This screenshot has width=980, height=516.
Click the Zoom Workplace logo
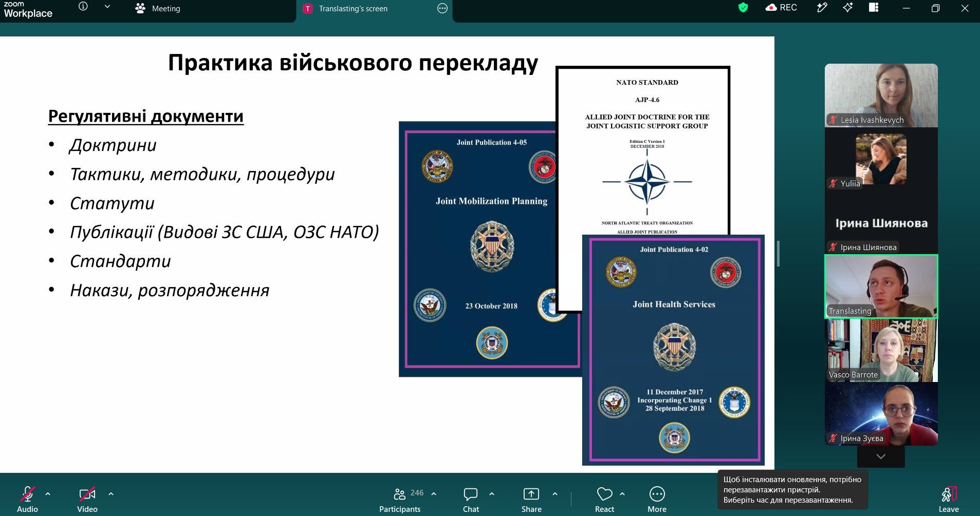pyautogui.click(x=28, y=9)
